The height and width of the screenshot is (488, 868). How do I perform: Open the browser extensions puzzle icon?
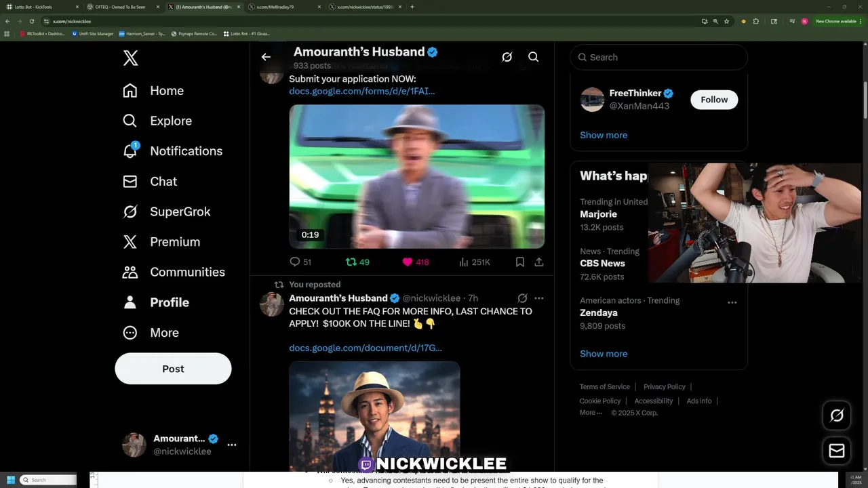pyautogui.click(x=756, y=21)
